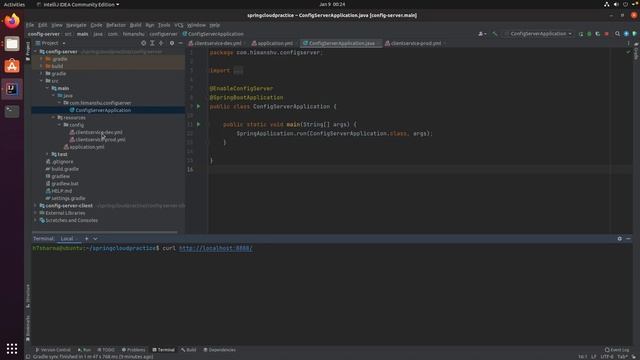
Task: Click run gutter arrow beside class declaration
Action: click(x=198, y=106)
